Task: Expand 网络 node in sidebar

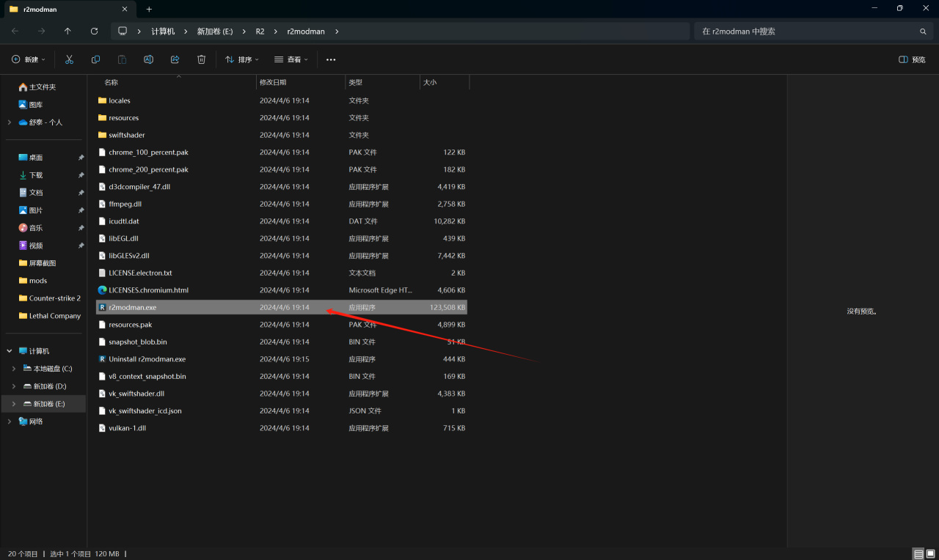Action: coord(10,421)
